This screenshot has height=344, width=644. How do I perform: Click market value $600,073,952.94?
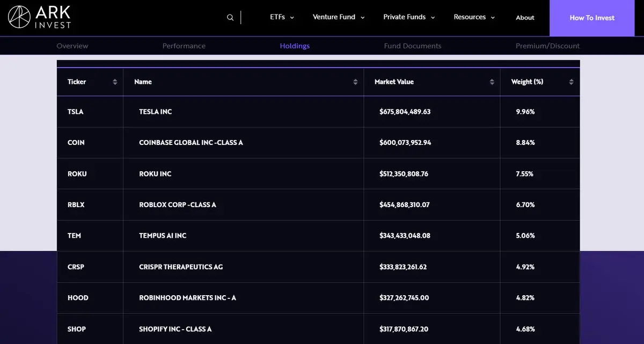pos(405,143)
